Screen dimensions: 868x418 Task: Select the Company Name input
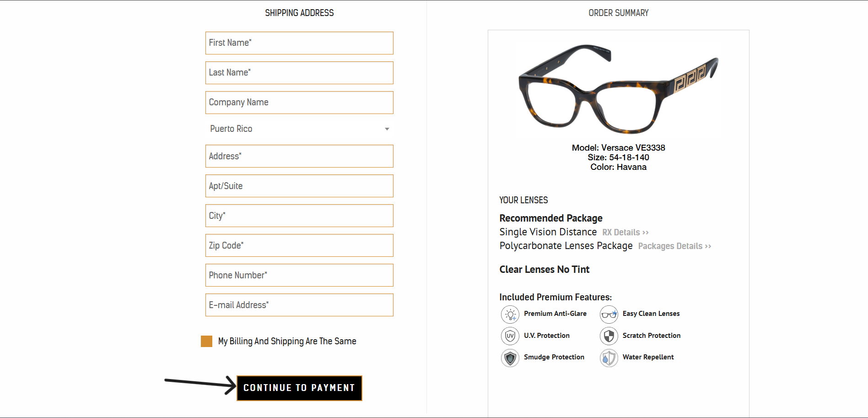pos(299,103)
